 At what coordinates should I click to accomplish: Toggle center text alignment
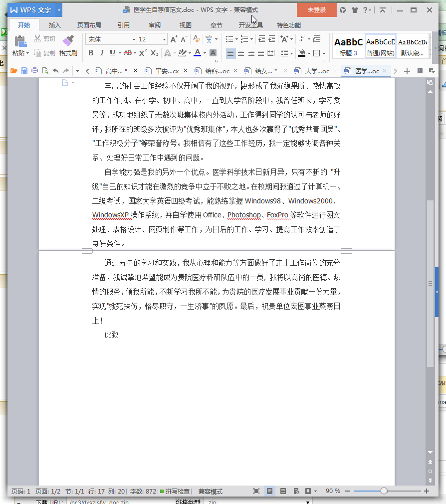pos(241,53)
